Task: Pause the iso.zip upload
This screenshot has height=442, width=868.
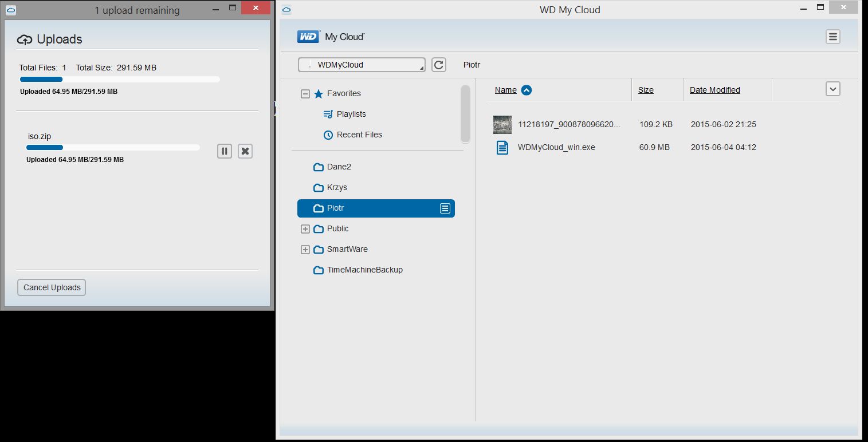Action: tap(225, 151)
